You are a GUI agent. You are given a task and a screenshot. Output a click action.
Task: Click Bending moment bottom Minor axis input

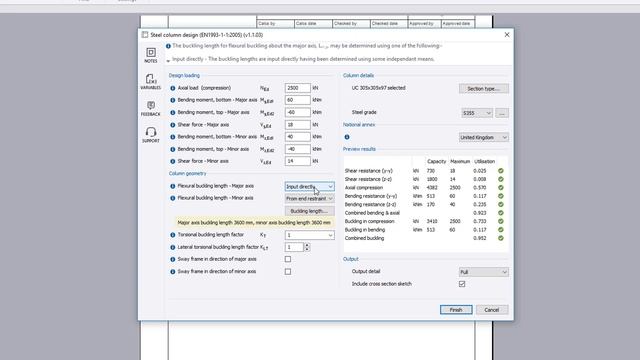coord(298,137)
